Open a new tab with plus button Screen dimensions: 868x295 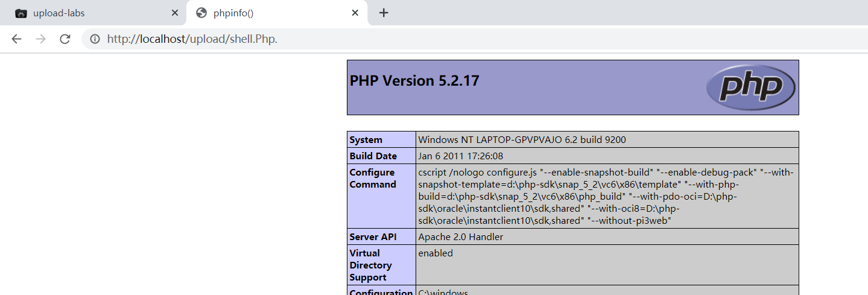coord(384,13)
